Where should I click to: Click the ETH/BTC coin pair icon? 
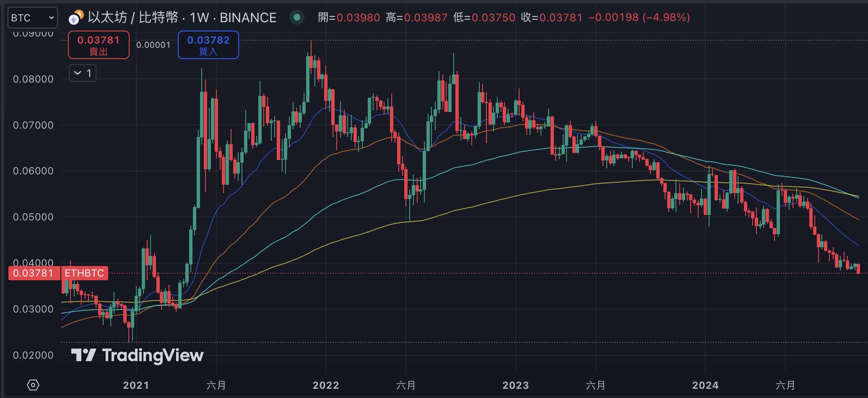(x=76, y=18)
